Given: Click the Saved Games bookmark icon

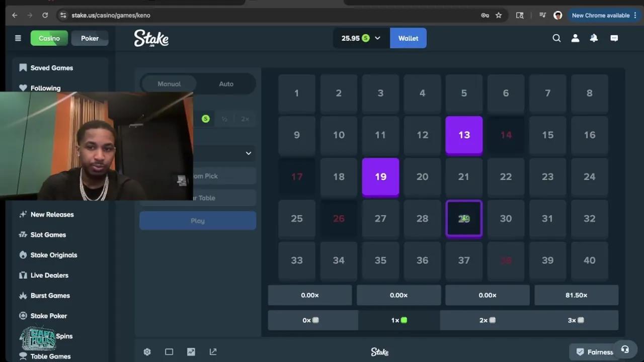Looking at the screenshot, I should click(x=23, y=67).
